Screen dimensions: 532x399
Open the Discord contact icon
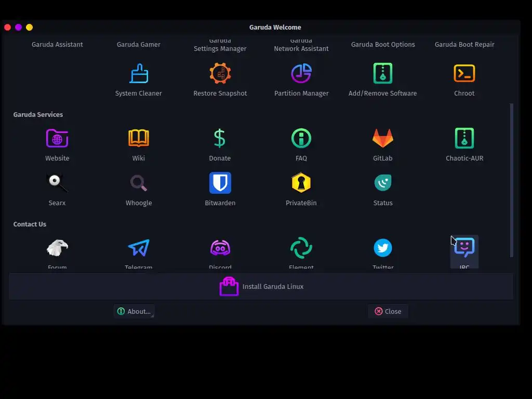[220, 248]
